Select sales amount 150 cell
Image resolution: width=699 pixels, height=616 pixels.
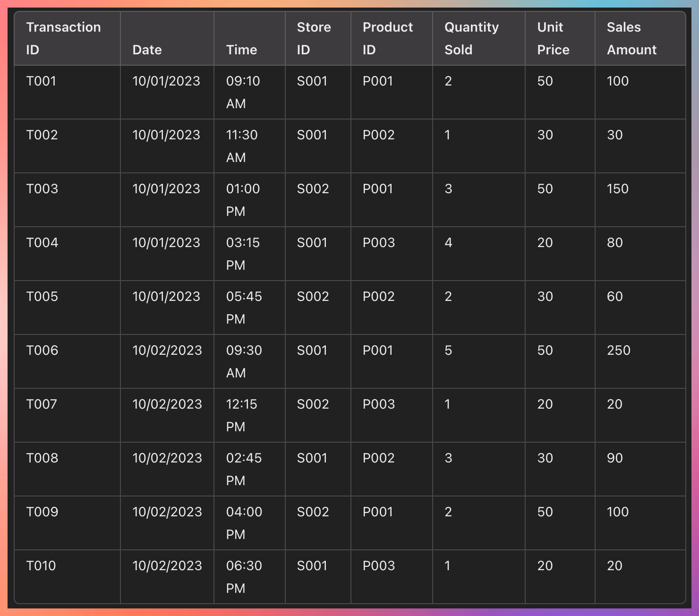(617, 189)
